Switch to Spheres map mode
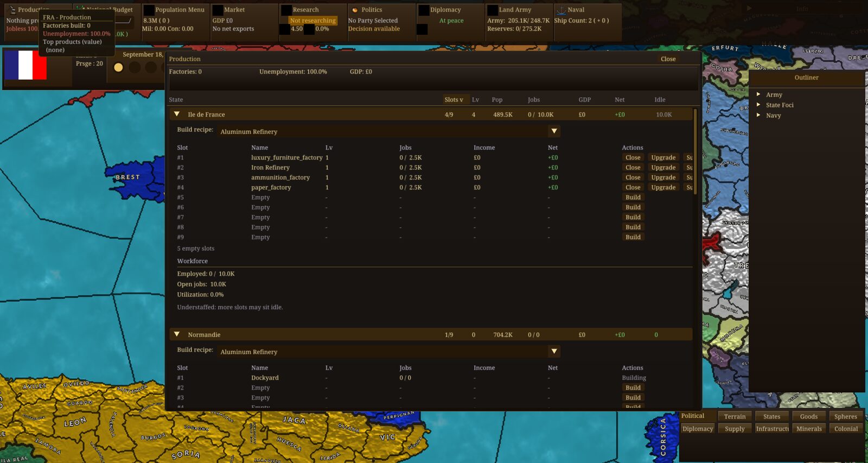The height and width of the screenshot is (463, 868). [x=845, y=416]
